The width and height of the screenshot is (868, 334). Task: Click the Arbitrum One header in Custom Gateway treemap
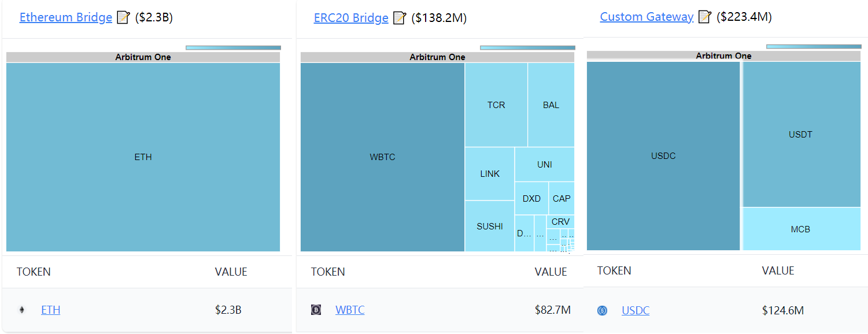723,55
